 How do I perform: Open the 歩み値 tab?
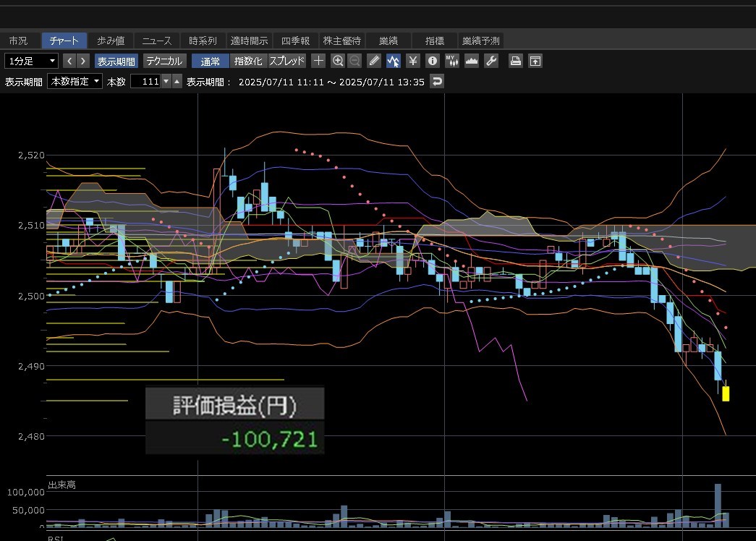click(x=111, y=41)
